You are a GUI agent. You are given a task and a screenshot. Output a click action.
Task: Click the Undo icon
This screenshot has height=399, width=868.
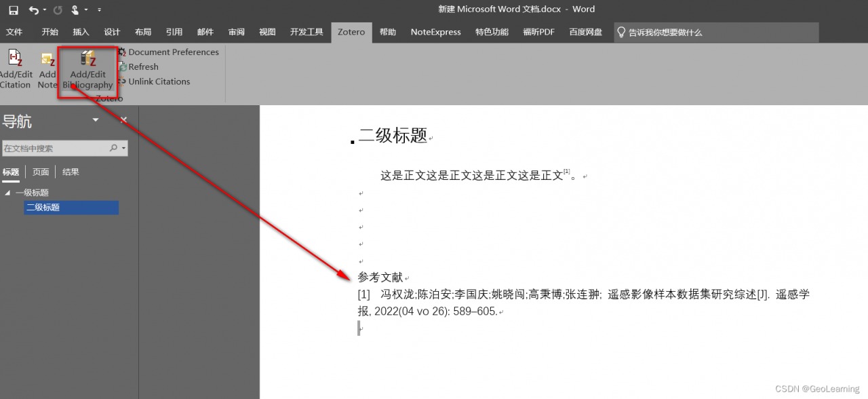[33, 9]
